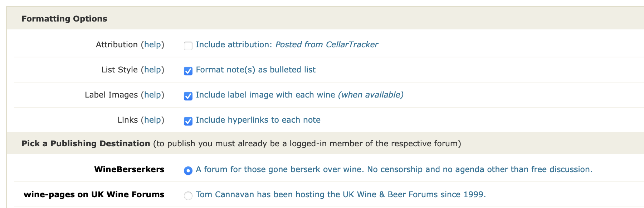Click the 'wine-pages on UK Wine Forums' name
This screenshot has height=208, width=644.
(x=94, y=194)
